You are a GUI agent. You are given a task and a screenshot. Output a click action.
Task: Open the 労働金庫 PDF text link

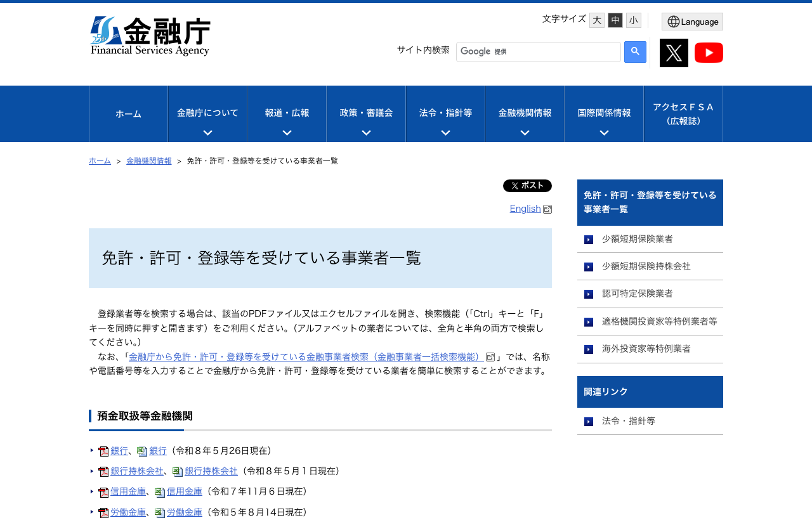[128, 512]
